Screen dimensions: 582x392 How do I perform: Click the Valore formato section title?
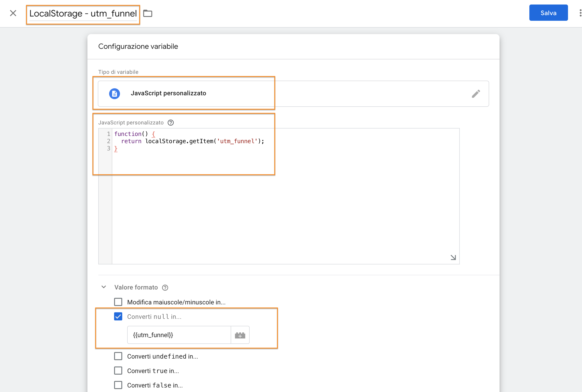[x=136, y=287]
